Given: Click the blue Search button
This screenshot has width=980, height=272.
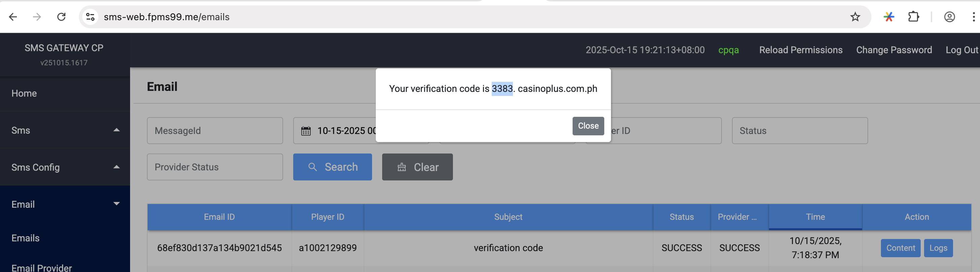Looking at the screenshot, I should coord(332,167).
